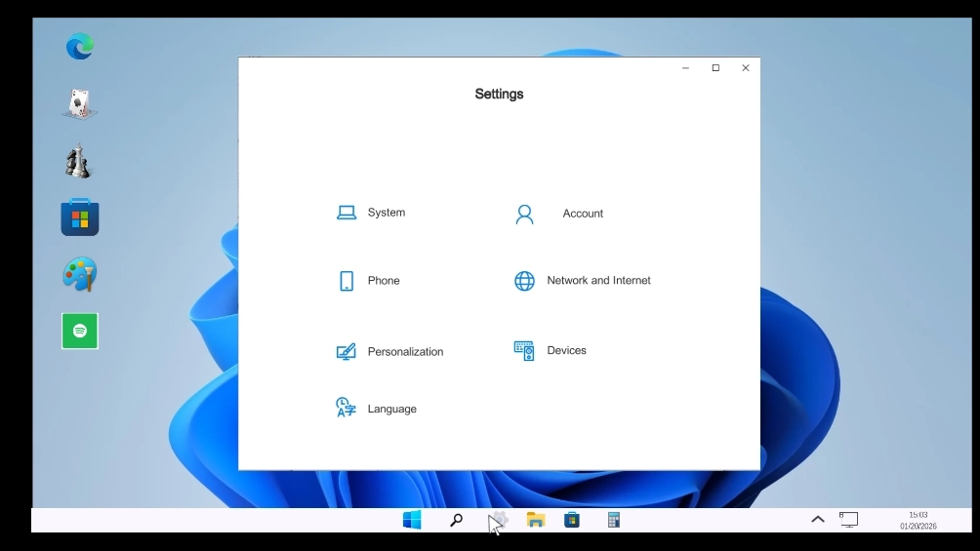Go to Account settings
Viewport: 980px width, 551px height.
coord(583,214)
